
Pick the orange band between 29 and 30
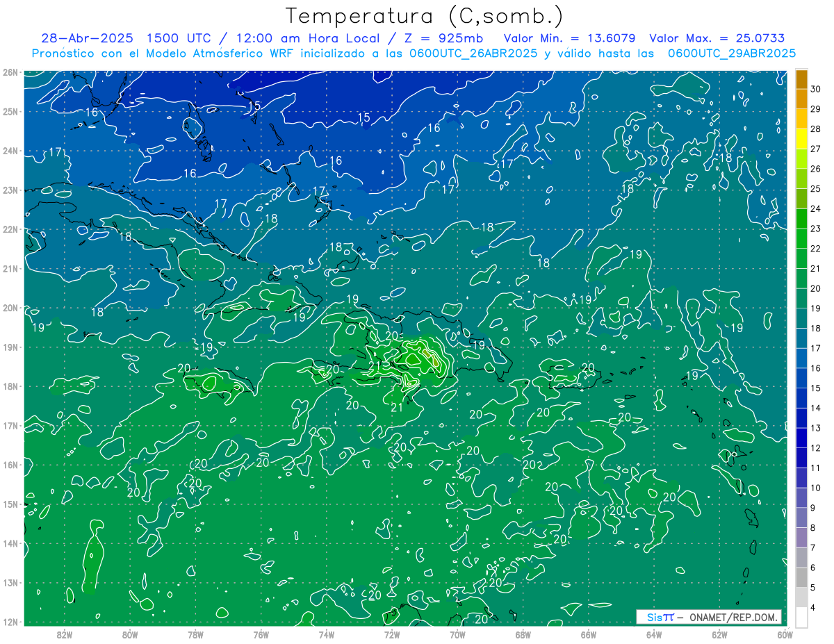click(x=801, y=99)
